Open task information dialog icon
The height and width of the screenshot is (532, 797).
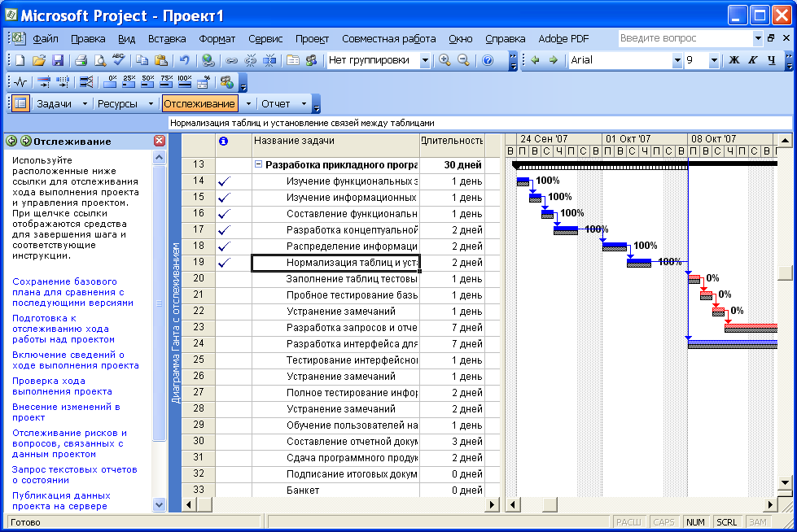click(293, 60)
